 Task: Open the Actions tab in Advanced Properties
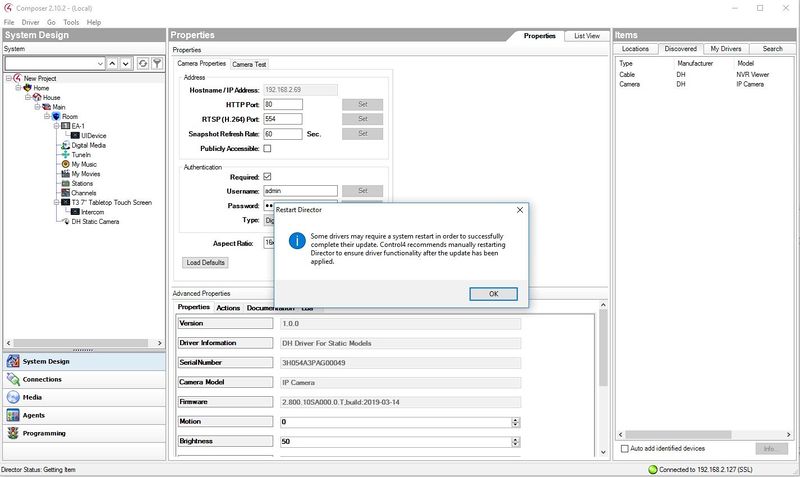tap(228, 308)
